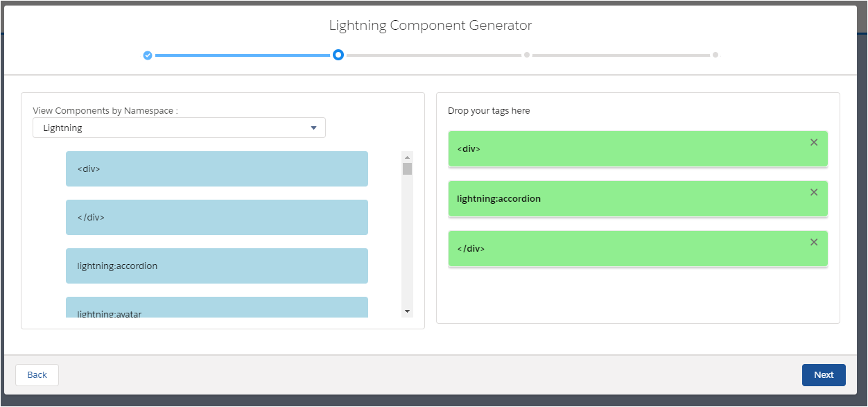
Task: Open the Namespace dropdown showing Lightning
Action: click(179, 128)
